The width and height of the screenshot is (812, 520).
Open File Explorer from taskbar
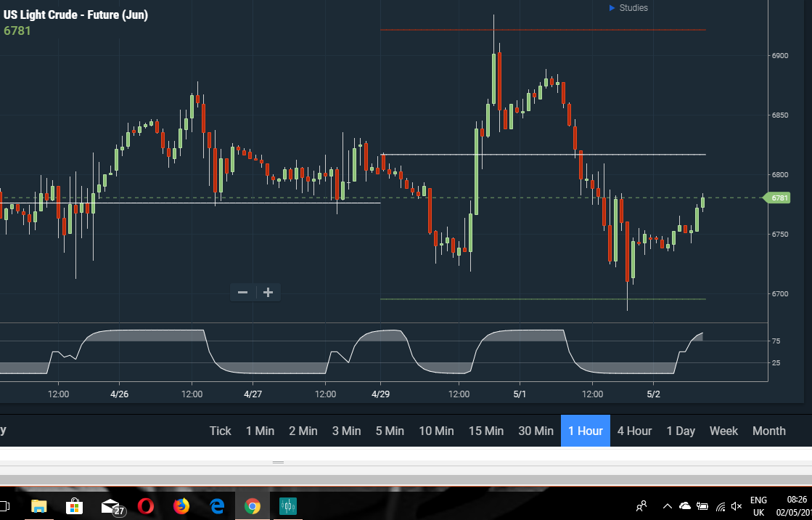[x=39, y=506]
